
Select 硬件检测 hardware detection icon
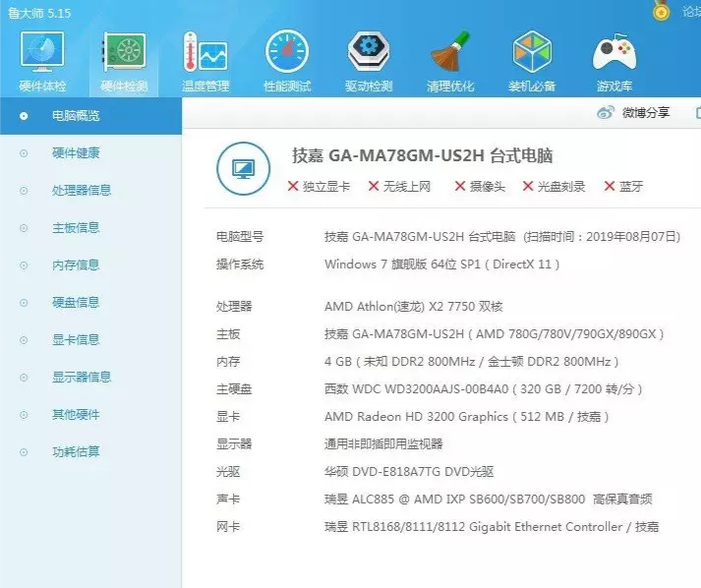coord(124,52)
